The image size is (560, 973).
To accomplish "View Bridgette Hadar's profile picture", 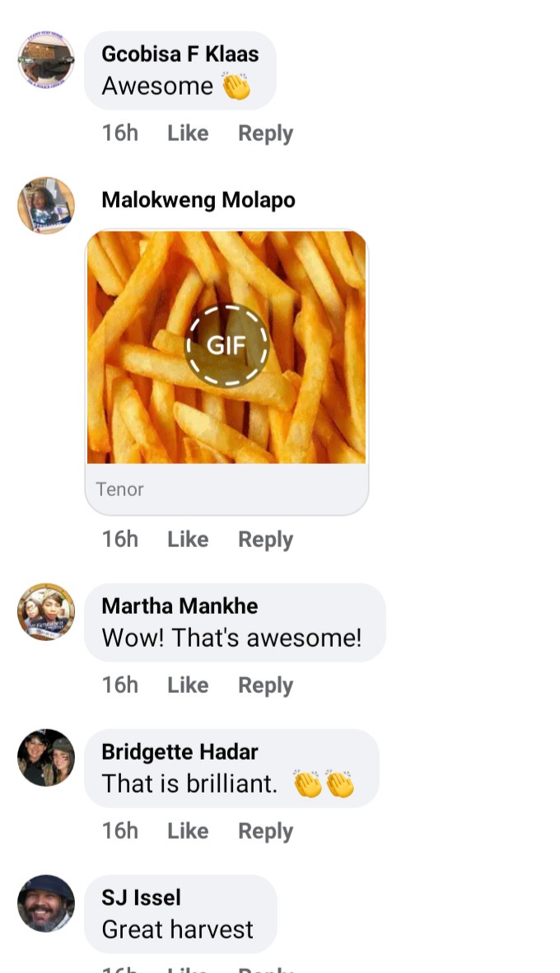I will coord(46,758).
